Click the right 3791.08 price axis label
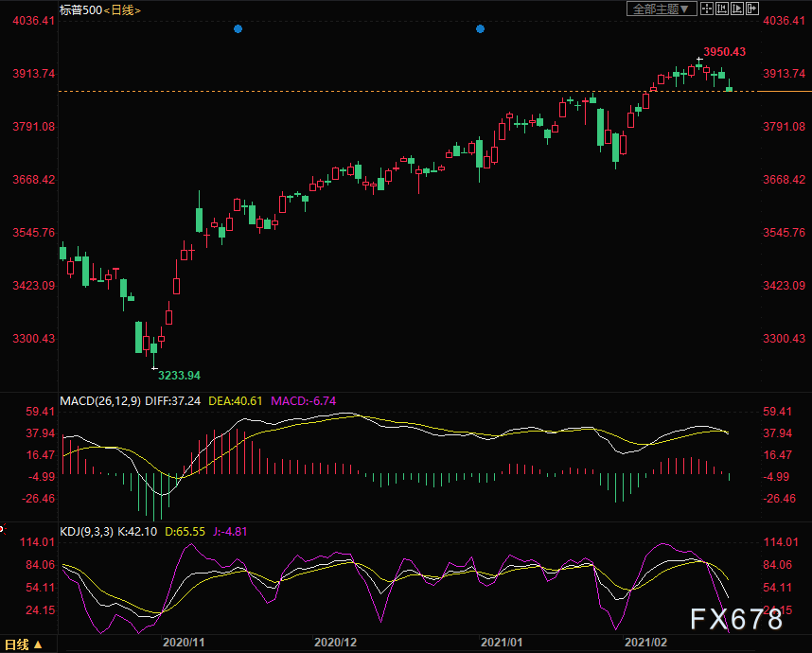 tap(784, 127)
